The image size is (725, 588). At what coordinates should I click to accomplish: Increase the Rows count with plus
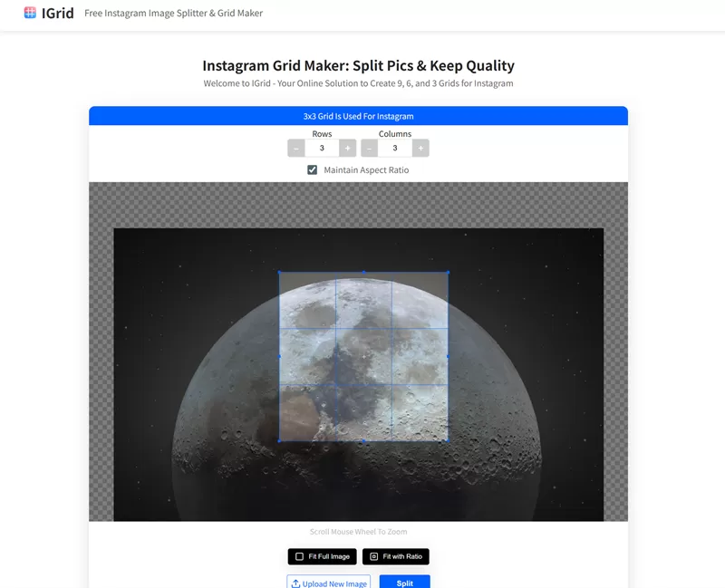pos(348,149)
